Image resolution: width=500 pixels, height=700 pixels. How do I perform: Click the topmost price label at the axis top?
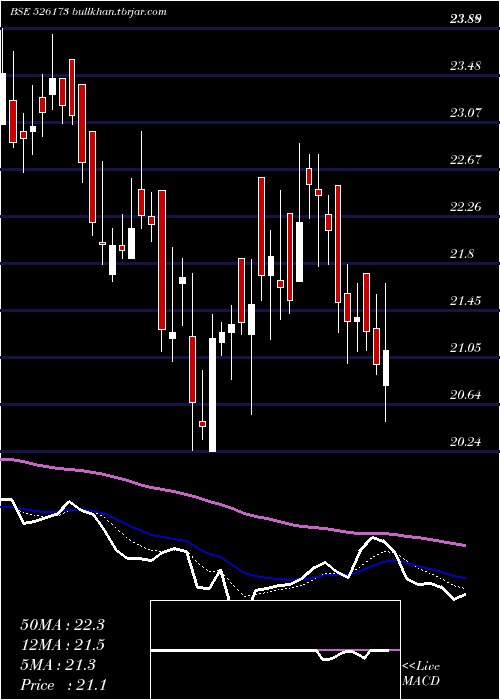465,19
